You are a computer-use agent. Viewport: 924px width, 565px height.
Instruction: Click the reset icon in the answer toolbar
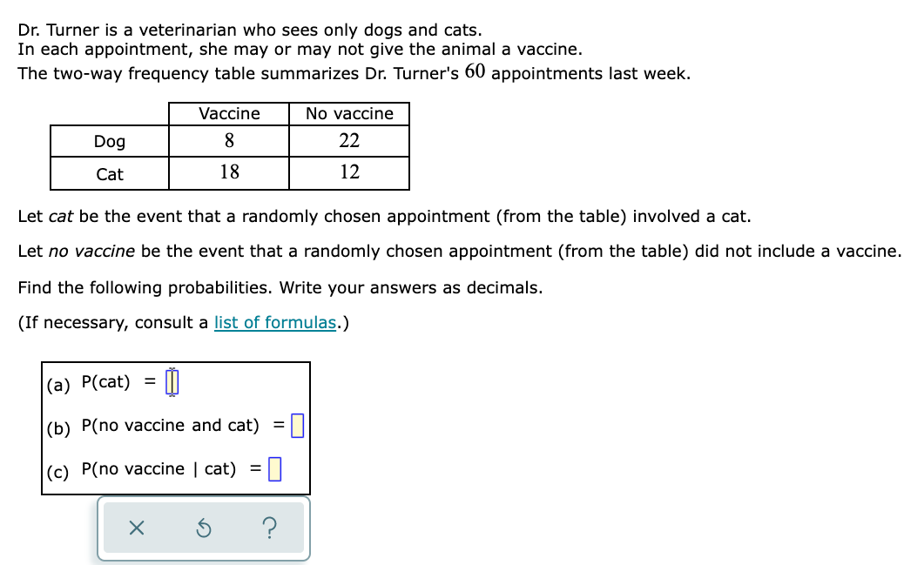tap(203, 528)
